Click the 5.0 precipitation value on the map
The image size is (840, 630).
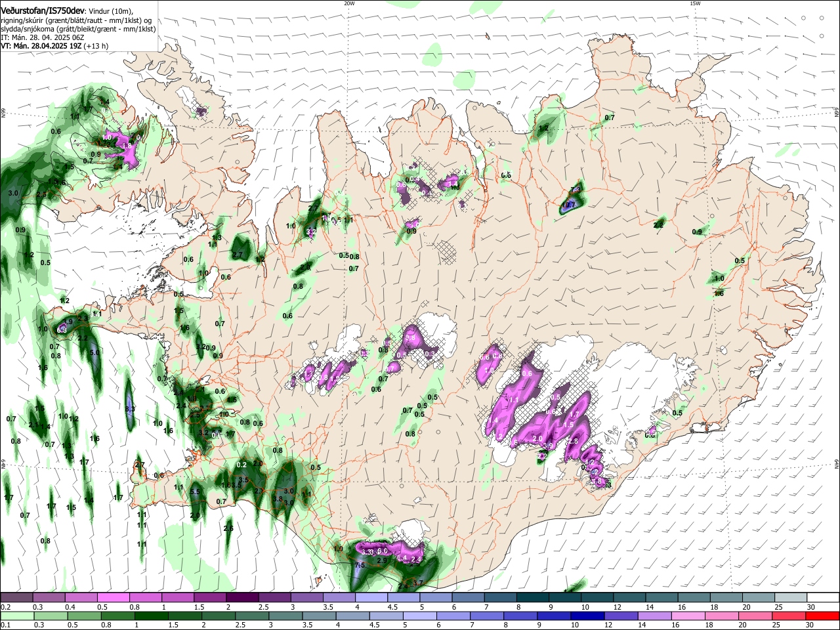(94, 352)
